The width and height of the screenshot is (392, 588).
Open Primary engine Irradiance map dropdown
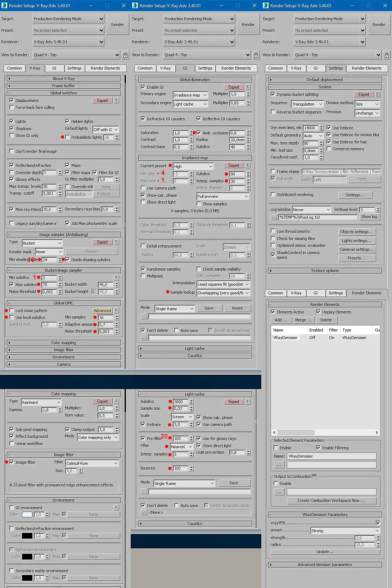pos(190,95)
